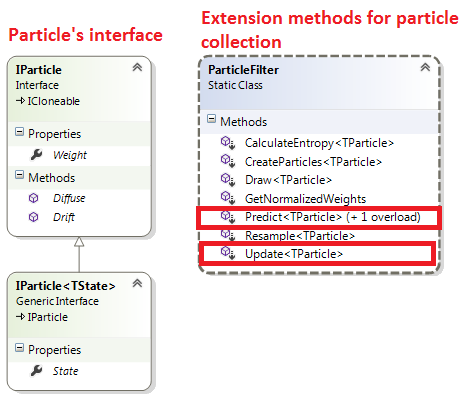Click the CalculateEntropy extension method icon

(x=228, y=143)
